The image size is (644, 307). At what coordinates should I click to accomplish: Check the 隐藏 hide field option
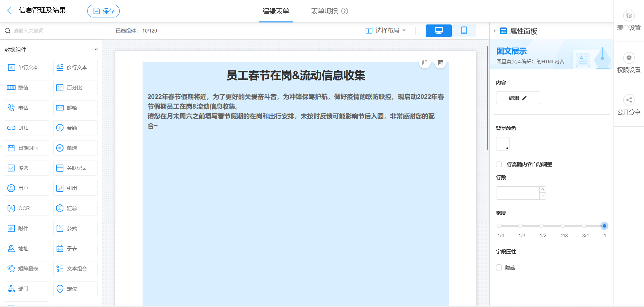click(x=499, y=267)
